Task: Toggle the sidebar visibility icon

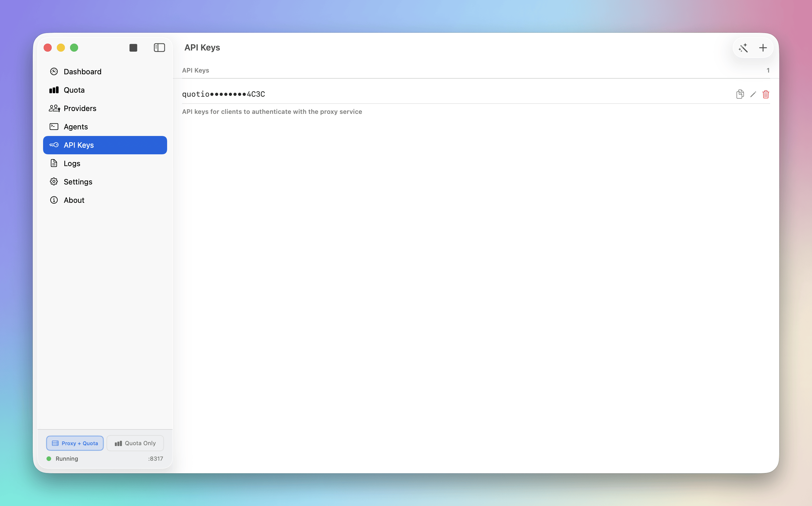Action: [x=159, y=48]
